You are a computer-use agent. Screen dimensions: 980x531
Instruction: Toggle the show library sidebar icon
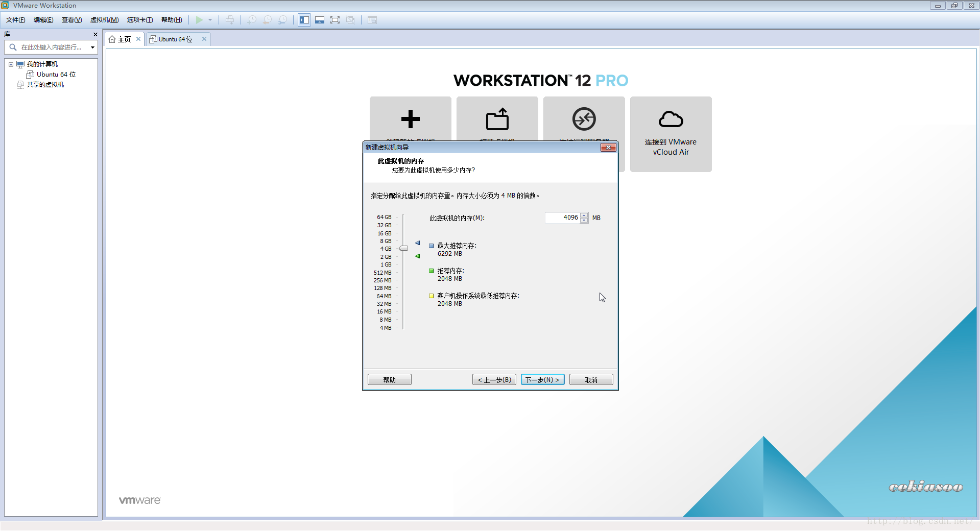click(304, 20)
